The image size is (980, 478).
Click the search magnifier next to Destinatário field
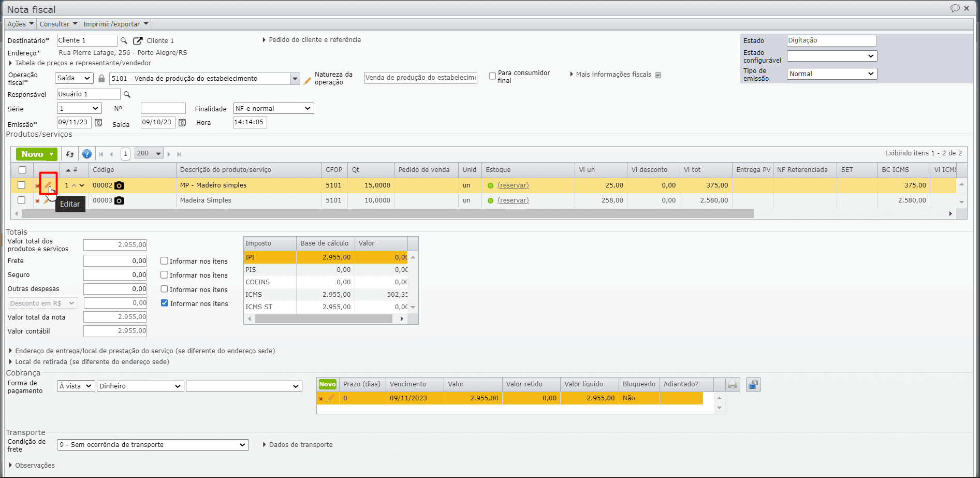pos(124,40)
